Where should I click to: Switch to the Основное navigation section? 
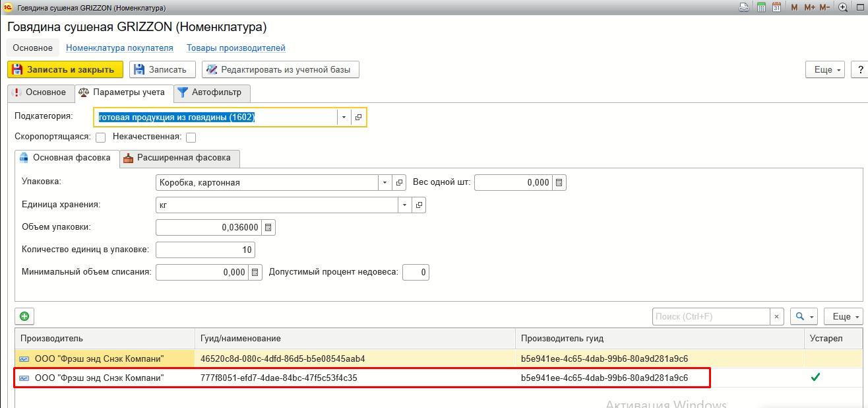[32, 48]
